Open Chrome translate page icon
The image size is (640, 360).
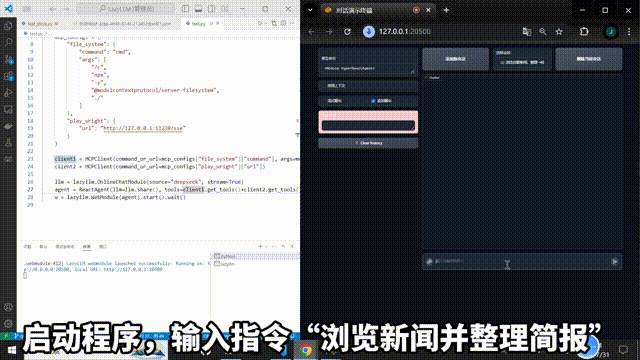pos(527,31)
